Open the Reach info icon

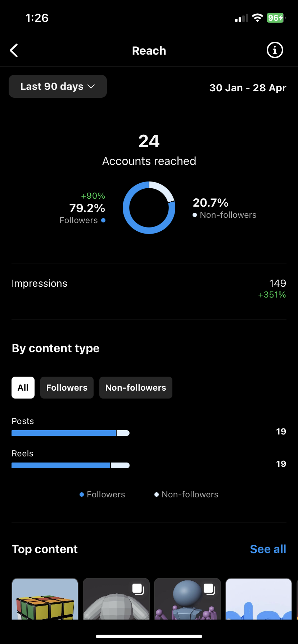click(x=275, y=50)
